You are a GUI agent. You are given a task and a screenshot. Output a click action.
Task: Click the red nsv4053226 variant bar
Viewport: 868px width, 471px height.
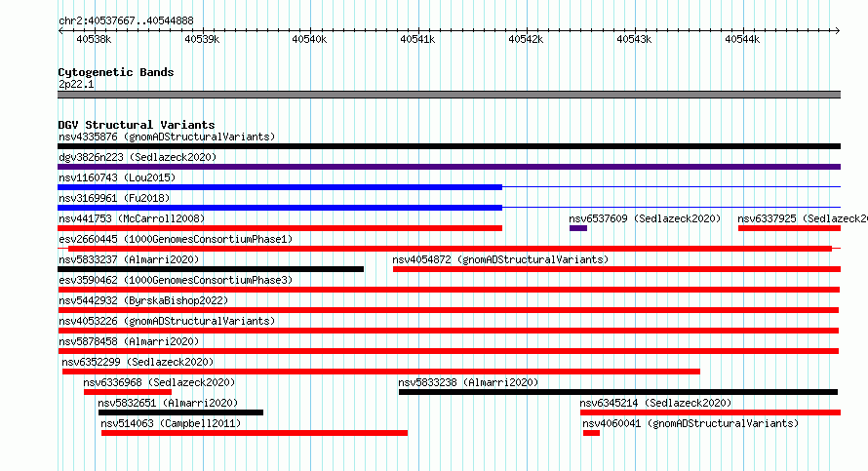click(x=448, y=331)
